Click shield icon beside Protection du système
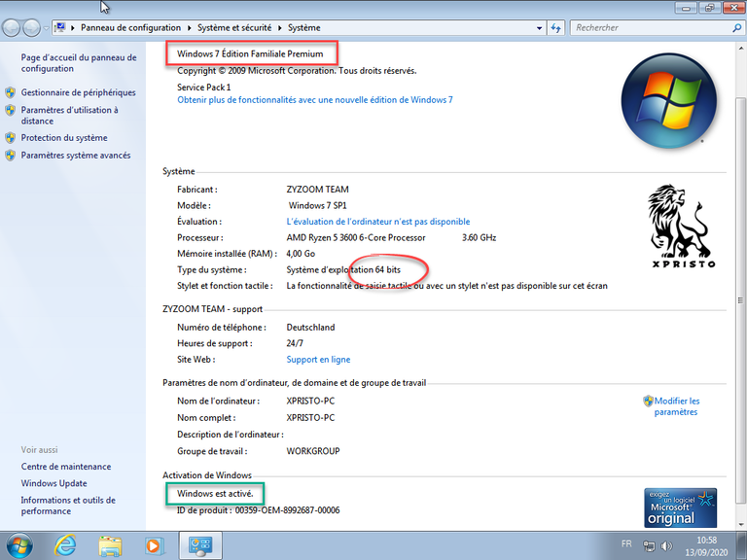The height and width of the screenshot is (560, 747). (x=11, y=138)
